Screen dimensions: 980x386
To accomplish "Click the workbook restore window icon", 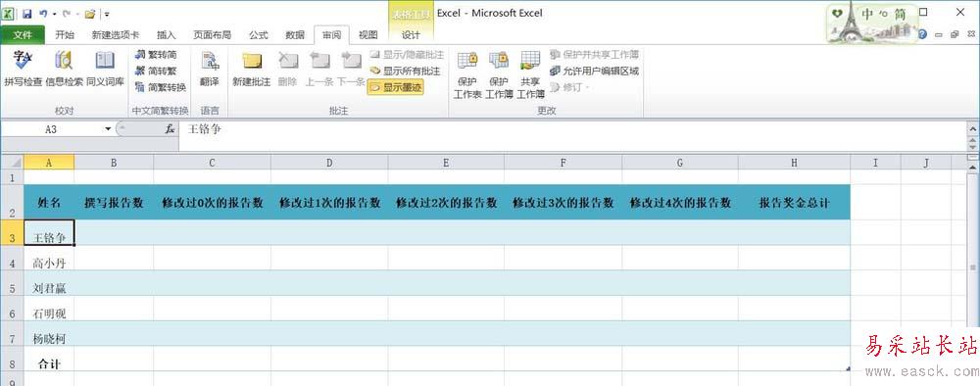I will 955,35.
